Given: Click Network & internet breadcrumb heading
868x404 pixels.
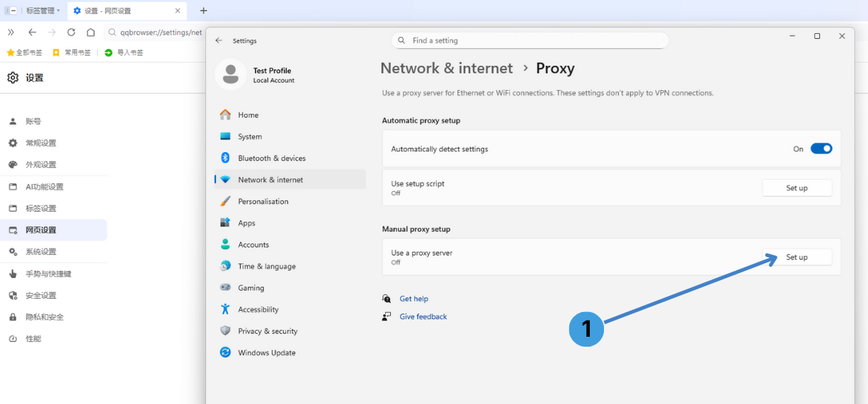Looking at the screenshot, I should tap(447, 68).
